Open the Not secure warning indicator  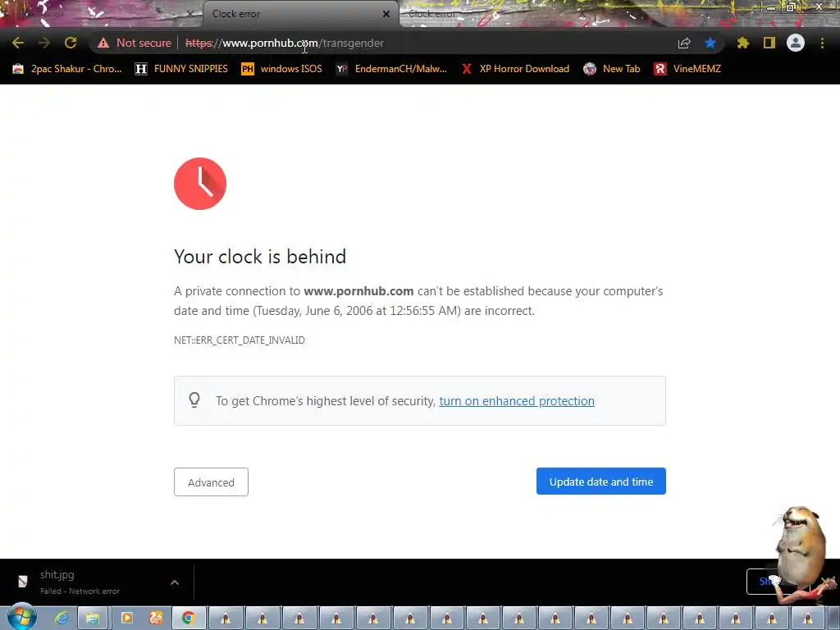pyautogui.click(x=135, y=43)
